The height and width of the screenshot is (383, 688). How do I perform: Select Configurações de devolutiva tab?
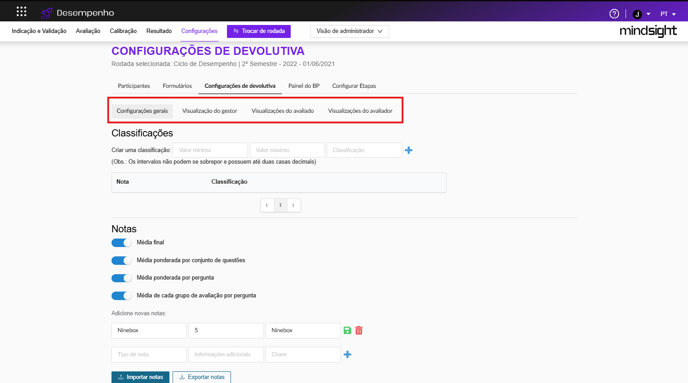pyautogui.click(x=240, y=86)
